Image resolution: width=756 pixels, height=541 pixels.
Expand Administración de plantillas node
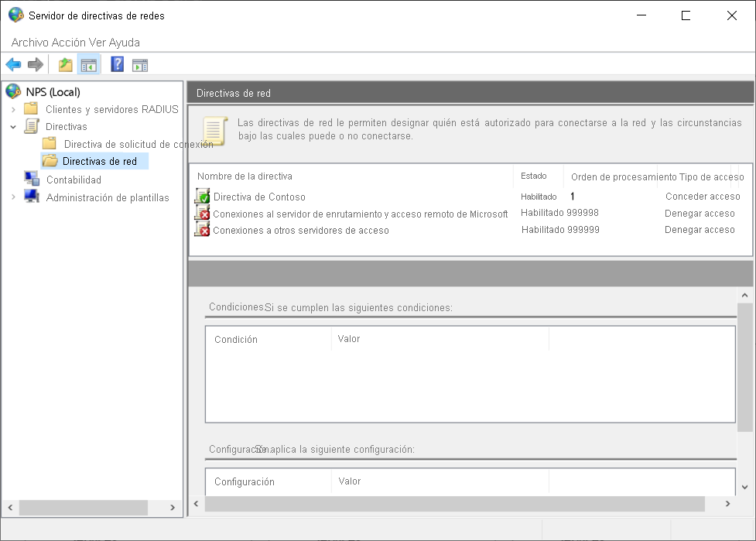click(x=13, y=197)
